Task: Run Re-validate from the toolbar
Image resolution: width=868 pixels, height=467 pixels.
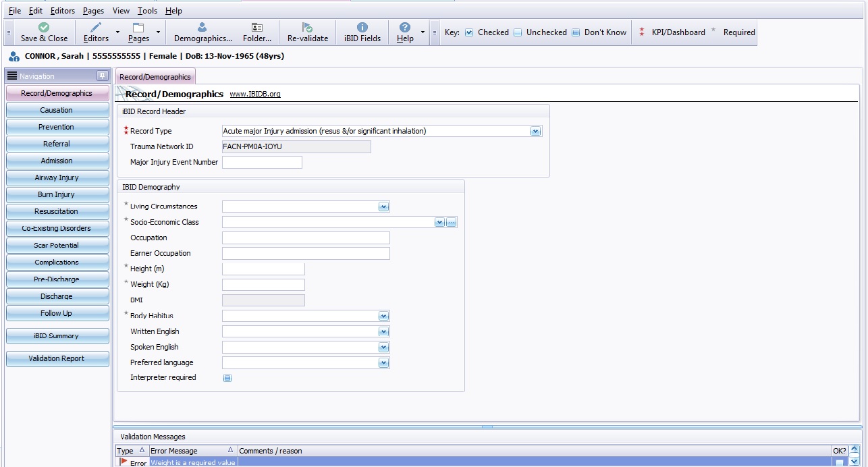Action: (307, 28)
